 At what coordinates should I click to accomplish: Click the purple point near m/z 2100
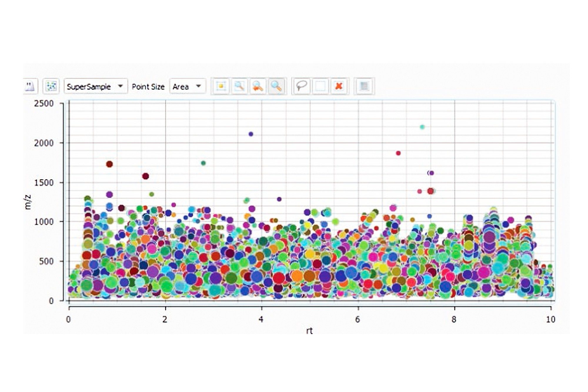tap(251, 134)
